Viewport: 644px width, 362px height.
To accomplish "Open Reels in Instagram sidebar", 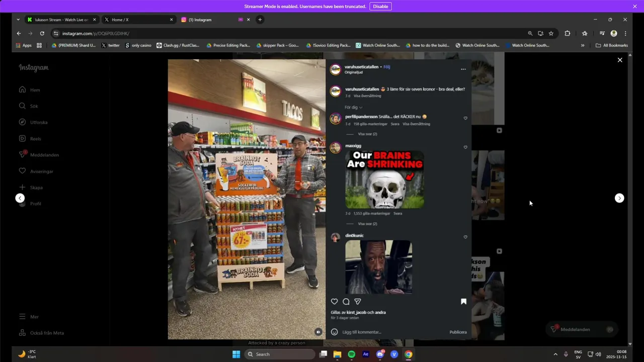I will 30,139.
